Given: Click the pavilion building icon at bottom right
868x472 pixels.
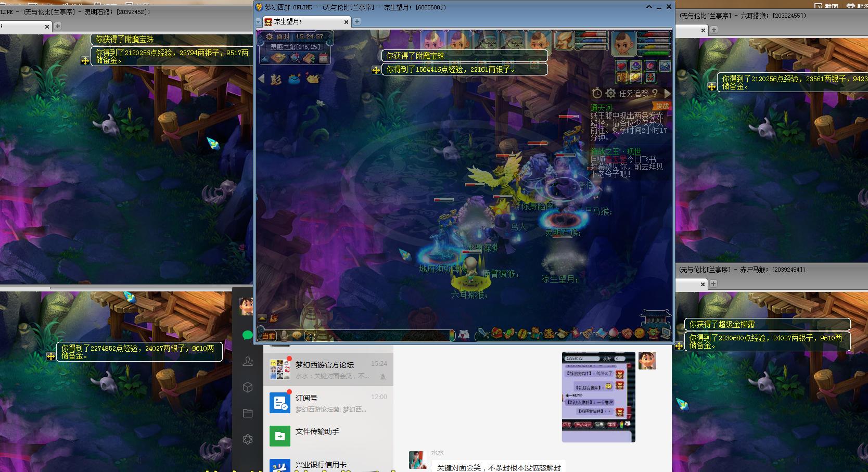Looking at the screenshot, I should (656, 318).
